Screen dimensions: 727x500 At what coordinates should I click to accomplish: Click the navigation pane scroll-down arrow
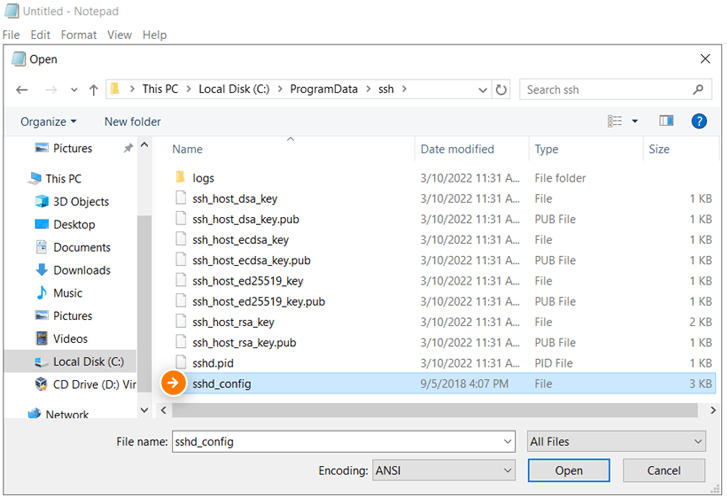tap(145, 410)
